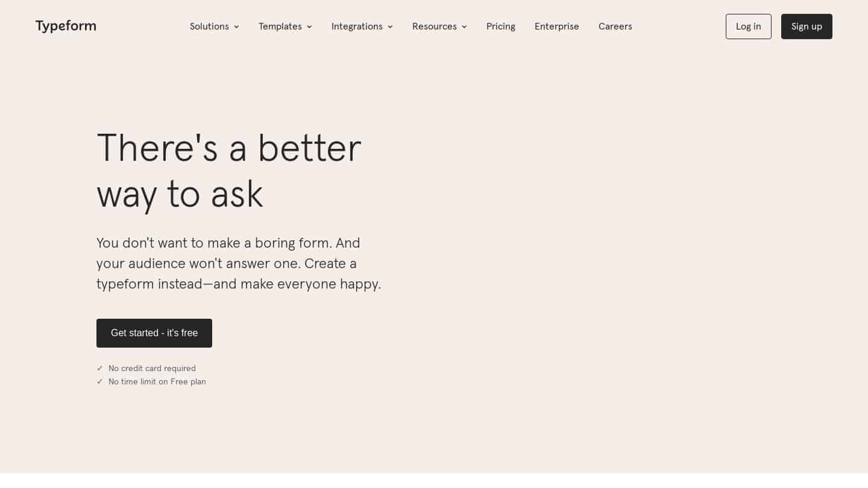868x488 pixels.
Task: Click the checkmark beside No credit card required
Action: pos(100,368)
